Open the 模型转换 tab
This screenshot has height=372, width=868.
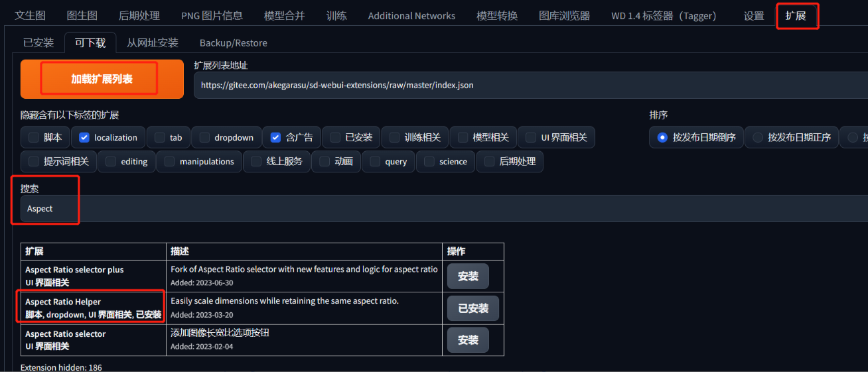click(497, 15)
